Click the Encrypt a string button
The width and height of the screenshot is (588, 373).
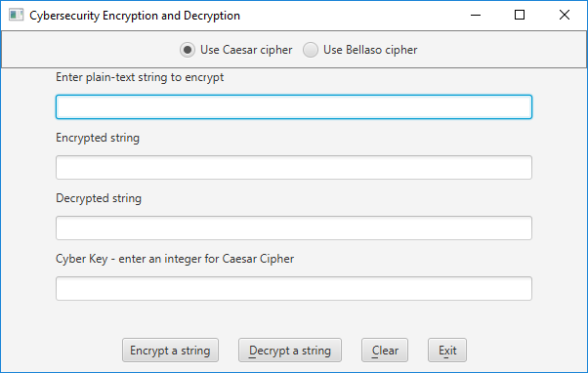tap(170, 351)
